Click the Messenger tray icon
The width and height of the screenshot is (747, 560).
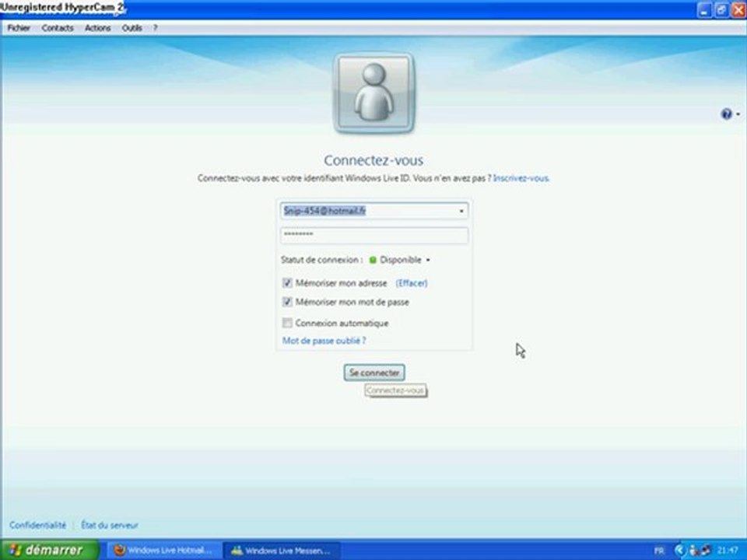coord(693,551)
